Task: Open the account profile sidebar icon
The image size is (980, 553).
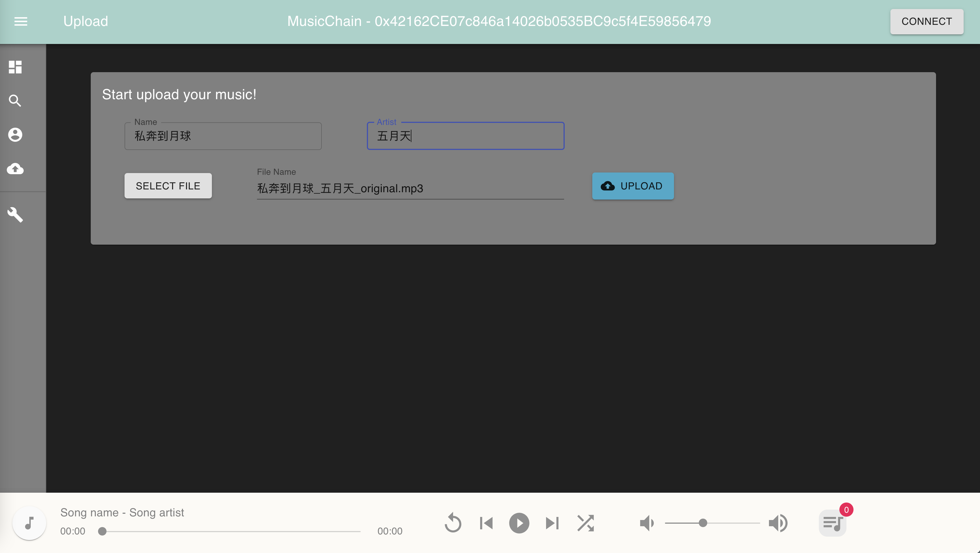Action: (15, 135)
